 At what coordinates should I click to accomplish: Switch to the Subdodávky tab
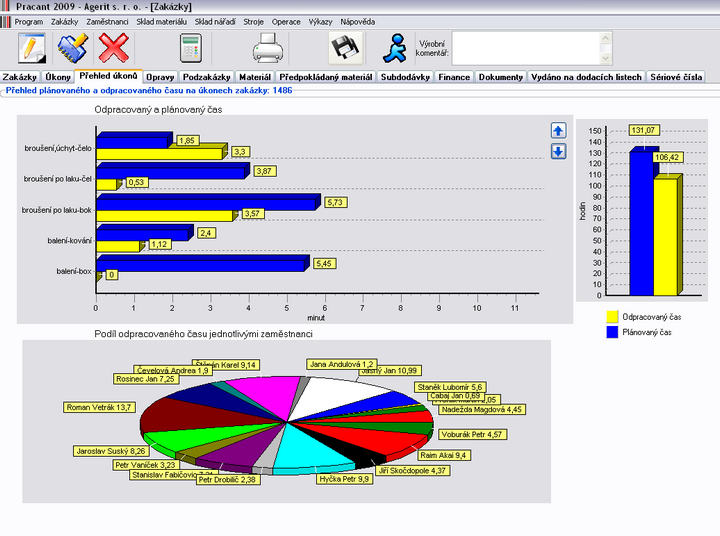(x=405, y=77)
